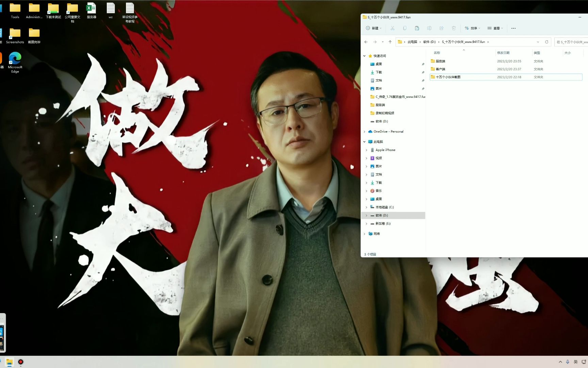Click the Paste icon on the toolbar
Viewport: 588px width, 368px height.
tap(417, 28)
